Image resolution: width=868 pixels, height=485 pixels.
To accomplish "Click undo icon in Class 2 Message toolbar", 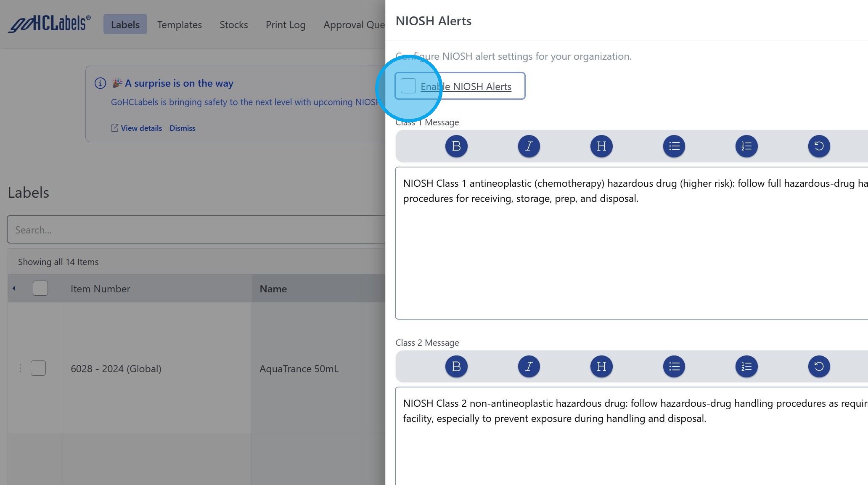I will point(819,366).
